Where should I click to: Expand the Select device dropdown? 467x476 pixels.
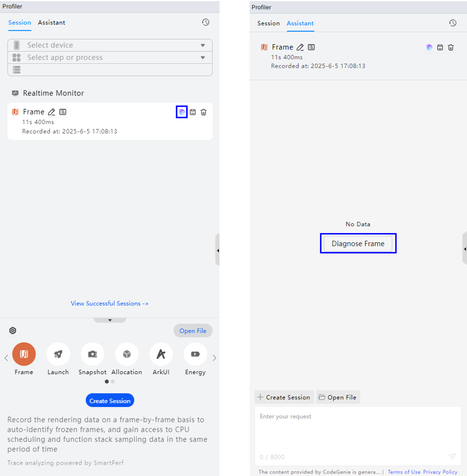[x=110, y=45]
